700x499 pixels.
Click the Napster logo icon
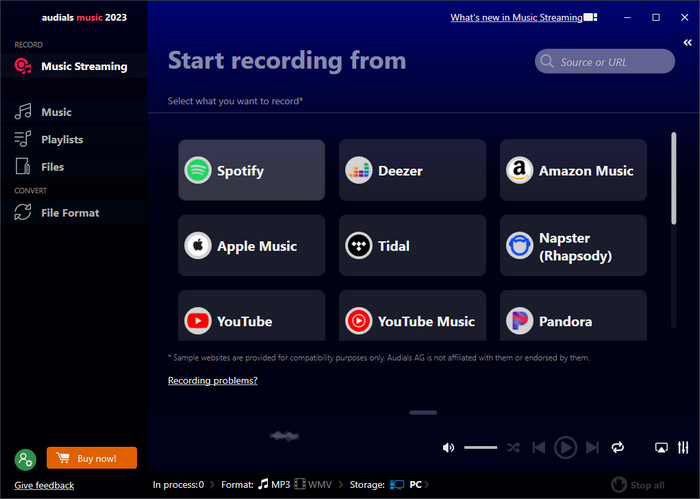pyautogui.click(x=520, y=245)
